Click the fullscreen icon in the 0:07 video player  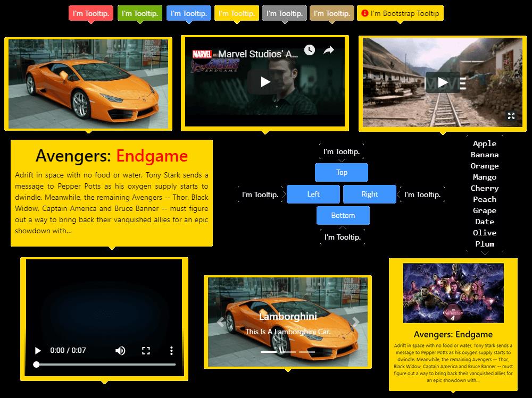pos(146,350)
